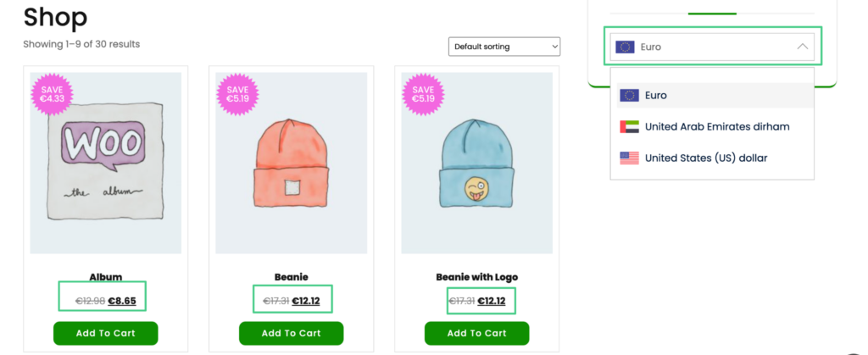Open the Default sorting dropdown
Screen dimensions: 868x355
point(504,47)
